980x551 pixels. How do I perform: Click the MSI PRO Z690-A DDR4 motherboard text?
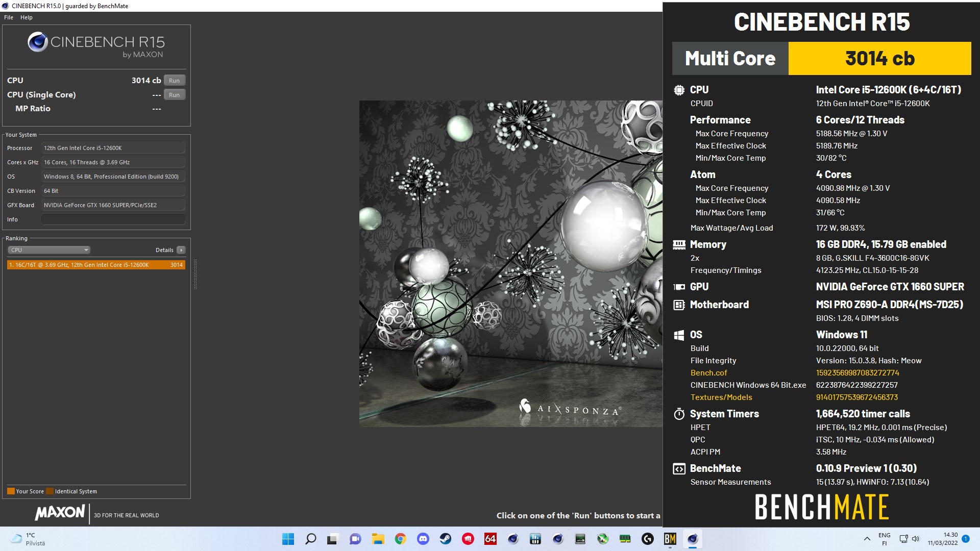pos(889,305)
